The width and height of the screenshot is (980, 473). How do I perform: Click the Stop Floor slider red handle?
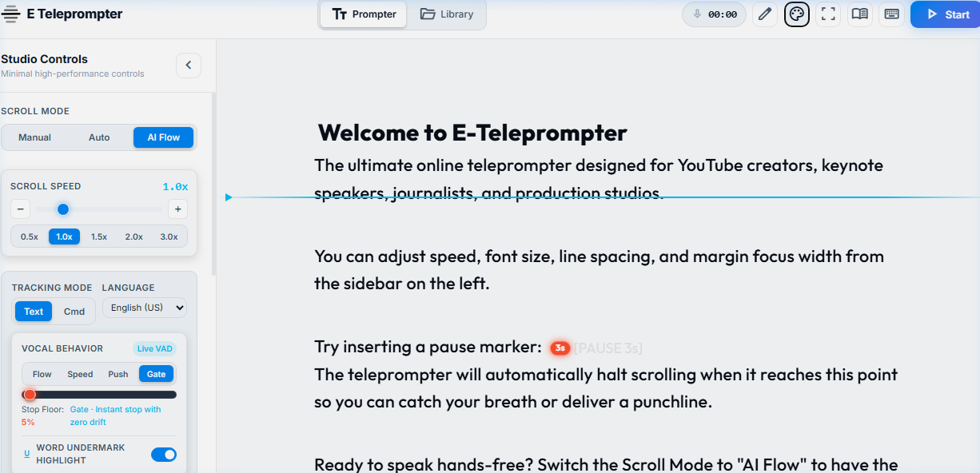click(x=30, y=395)
